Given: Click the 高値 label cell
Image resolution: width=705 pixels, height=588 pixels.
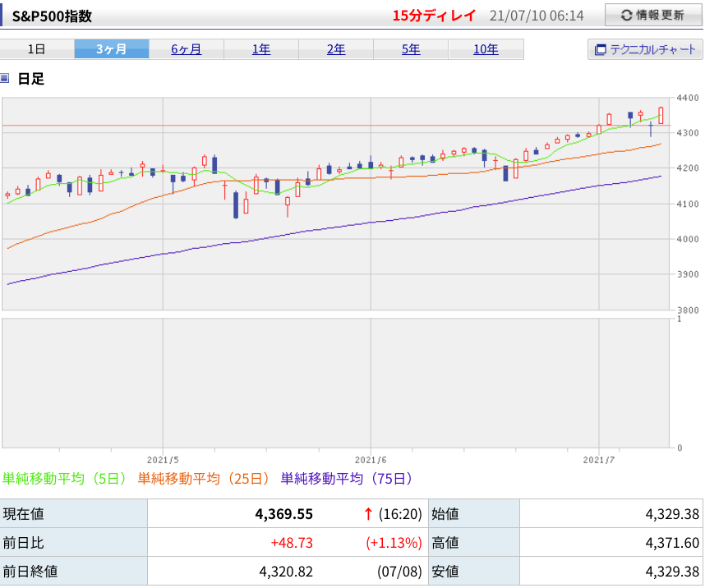Looking at the screenshot, I should pos(474,542).
